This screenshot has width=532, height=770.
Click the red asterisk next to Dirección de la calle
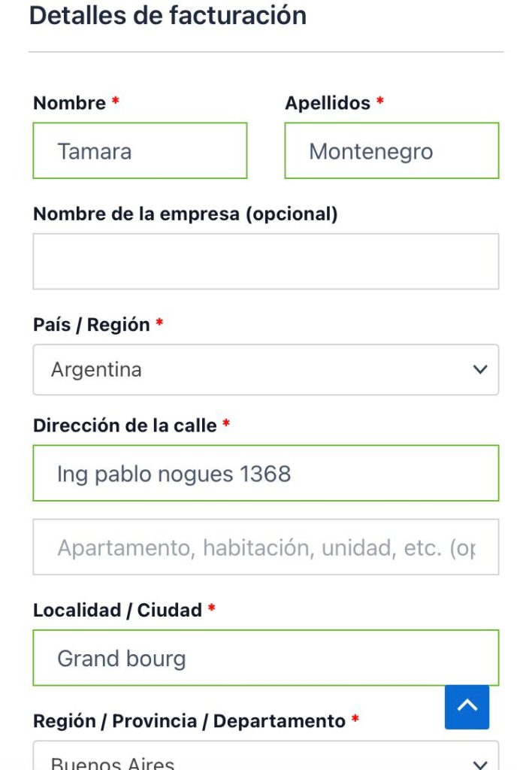pyautogui.click(x=226, y=425)
